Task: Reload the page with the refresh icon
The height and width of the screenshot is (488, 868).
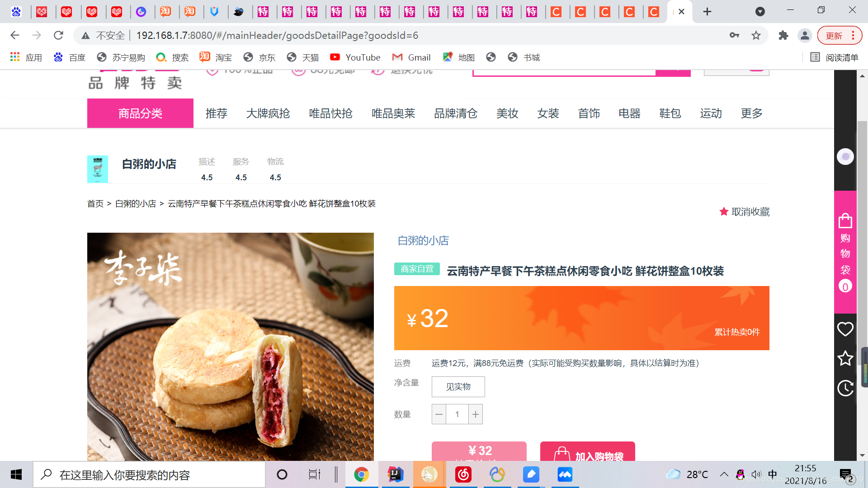Action: point(58,35)
